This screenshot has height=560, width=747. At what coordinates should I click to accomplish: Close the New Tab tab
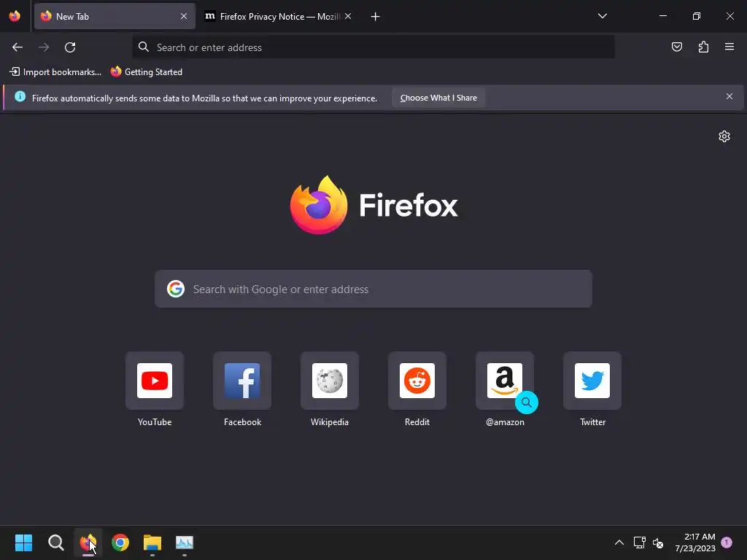(x=184, y=16)
